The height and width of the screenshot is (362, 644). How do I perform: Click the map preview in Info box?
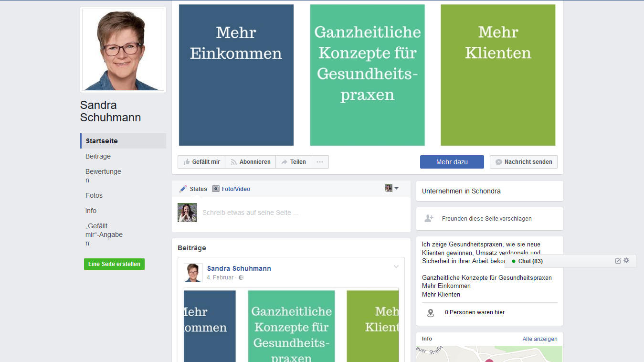(489, 354)
